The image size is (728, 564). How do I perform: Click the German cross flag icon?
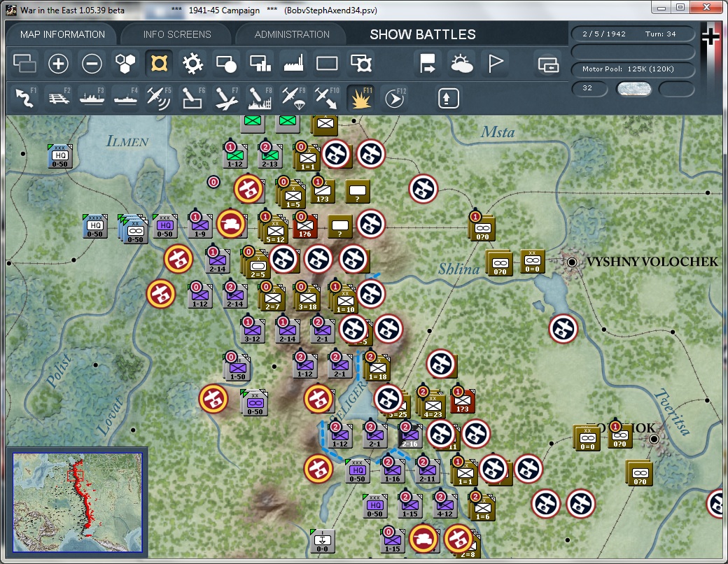click(710, 38)
